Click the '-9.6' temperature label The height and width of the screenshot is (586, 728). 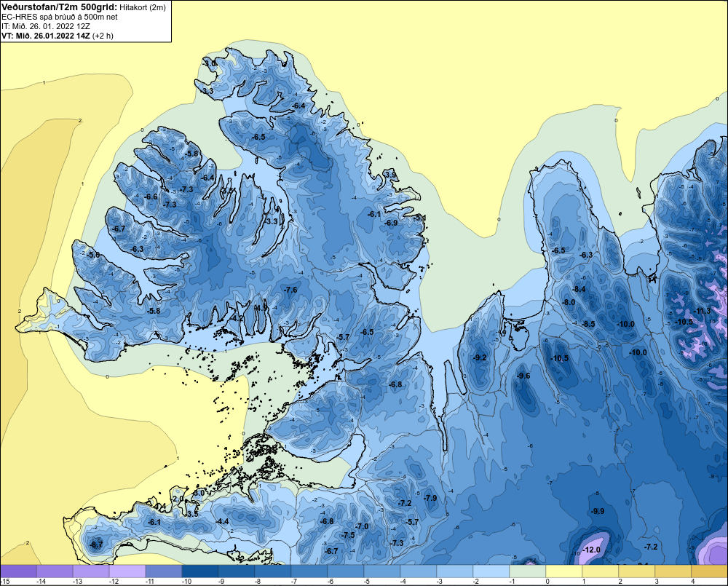click(x=523, y=376)
